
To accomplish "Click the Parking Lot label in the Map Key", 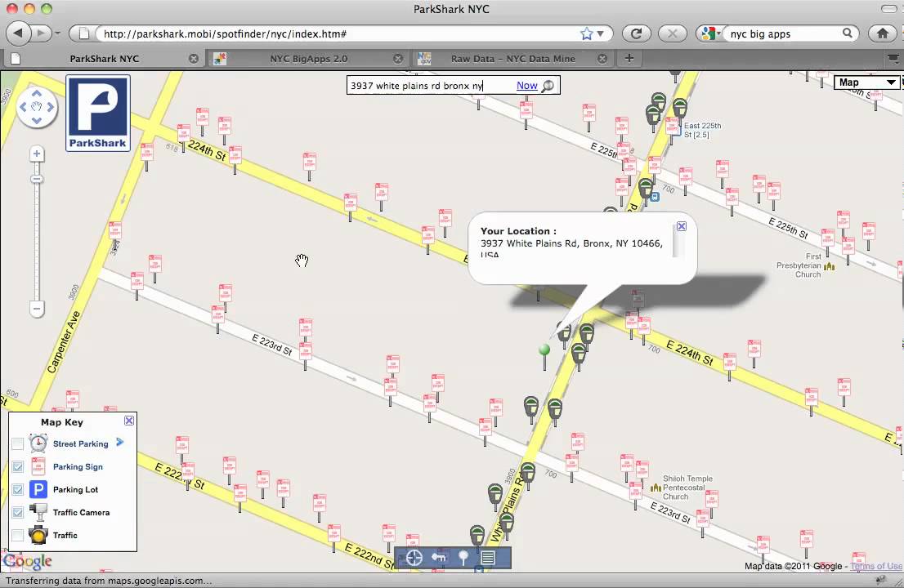I will [x=75, y=489].
